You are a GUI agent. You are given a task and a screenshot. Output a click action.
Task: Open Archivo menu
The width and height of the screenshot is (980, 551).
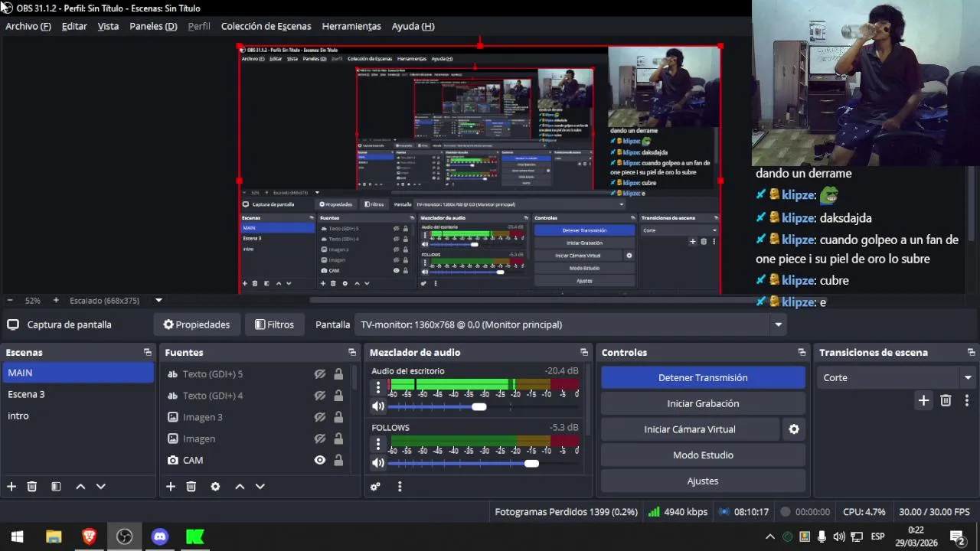point(28,26)
